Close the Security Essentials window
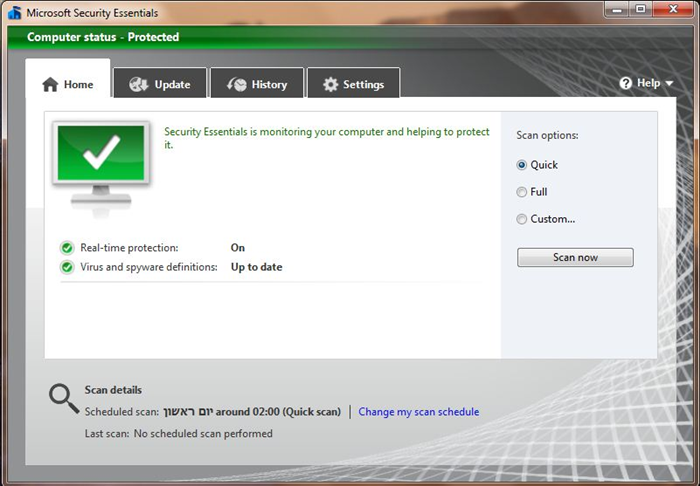This screenshot has width=700, height=486. coord(673,9)
